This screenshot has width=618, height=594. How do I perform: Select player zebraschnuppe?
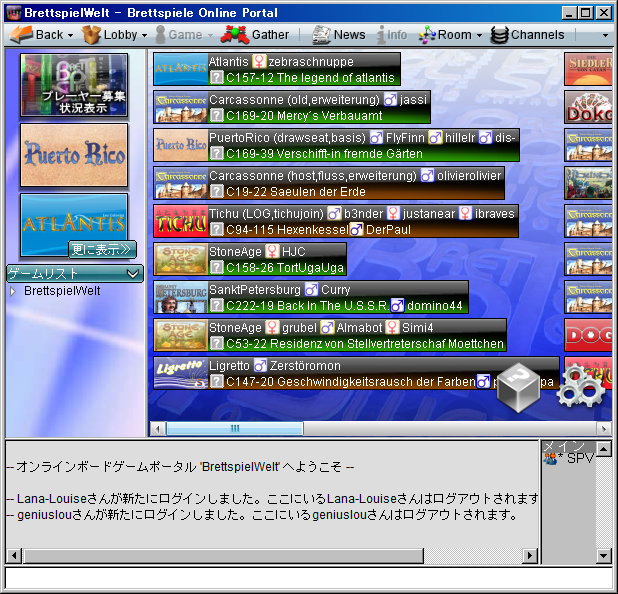coord(311,61)
